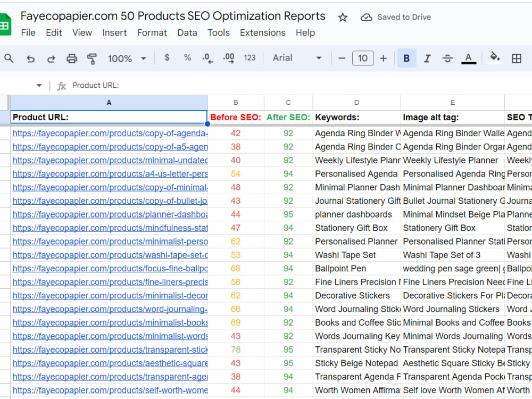532x399 pixels.
Task: Open the copy-of-agenda product link
Action: coord(110,134)
